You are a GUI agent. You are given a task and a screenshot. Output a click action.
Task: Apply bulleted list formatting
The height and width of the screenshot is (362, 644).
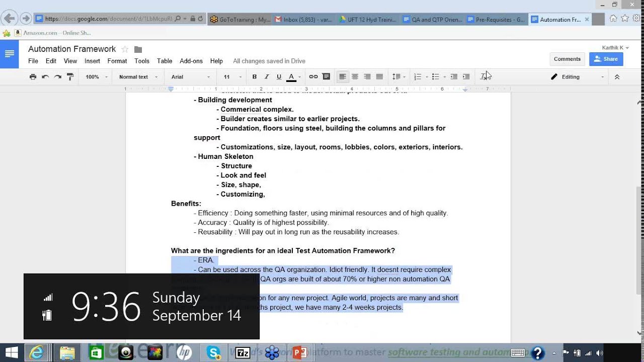coord(436,77)
